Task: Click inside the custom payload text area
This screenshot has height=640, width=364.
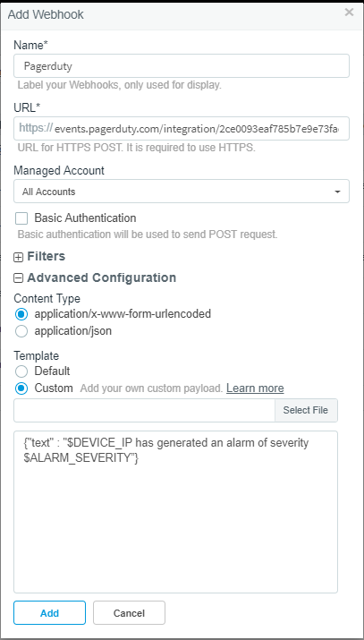Action: click(x=175, y=512)
